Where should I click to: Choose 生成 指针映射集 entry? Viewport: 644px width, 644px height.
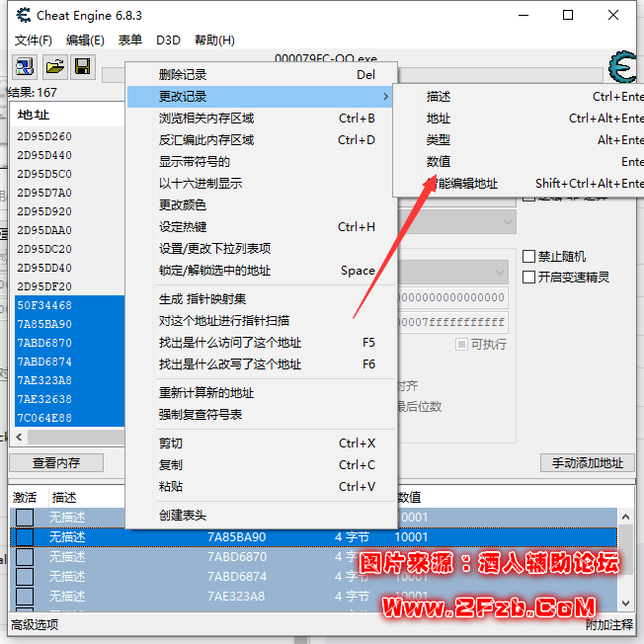coord(261,299)
